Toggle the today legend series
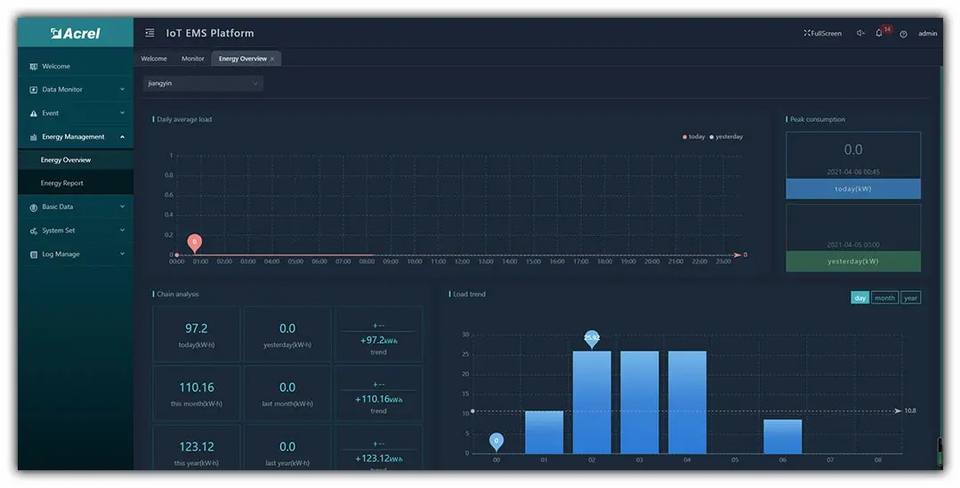 click(x=694, y=137)
